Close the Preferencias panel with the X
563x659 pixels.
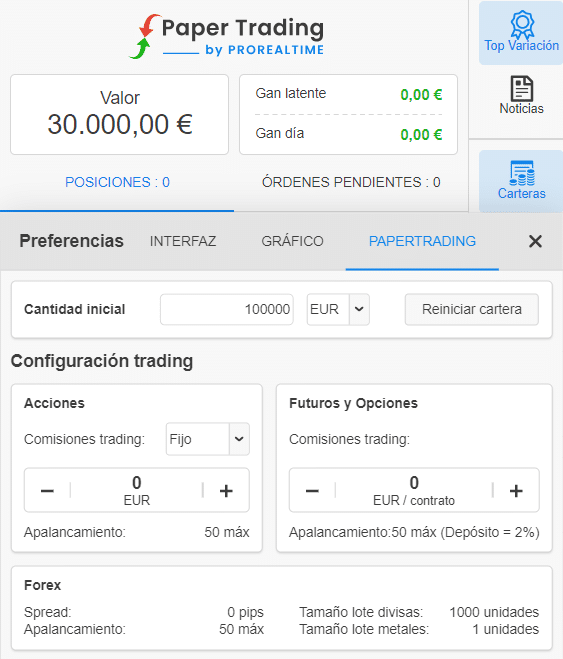535,241
